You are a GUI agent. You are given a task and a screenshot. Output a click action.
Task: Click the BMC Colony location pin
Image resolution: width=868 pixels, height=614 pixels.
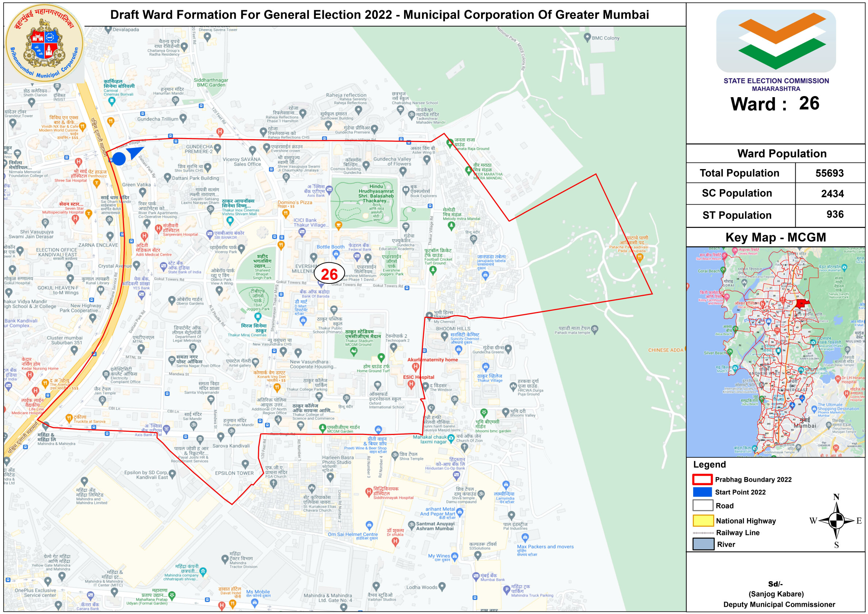tap(587, 37)
